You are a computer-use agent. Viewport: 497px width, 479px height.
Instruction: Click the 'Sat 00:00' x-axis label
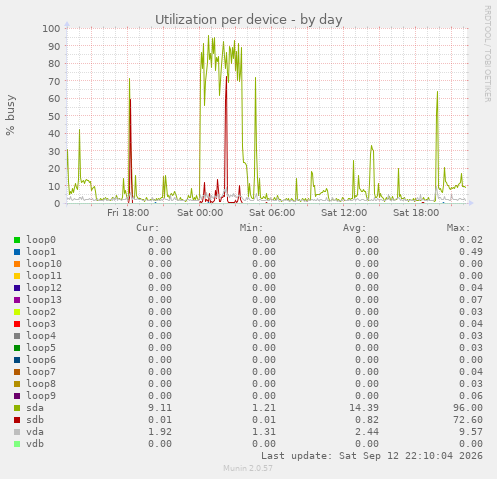pyautogui.click(x=200, y=213)
